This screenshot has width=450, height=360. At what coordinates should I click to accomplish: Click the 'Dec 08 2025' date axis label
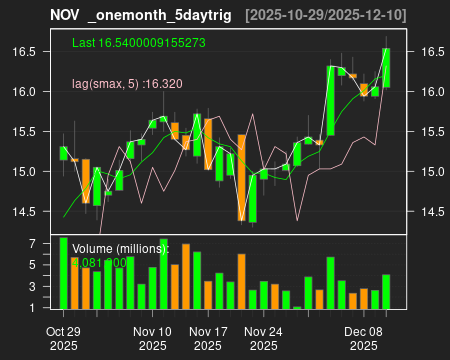(x=363, y=338)
